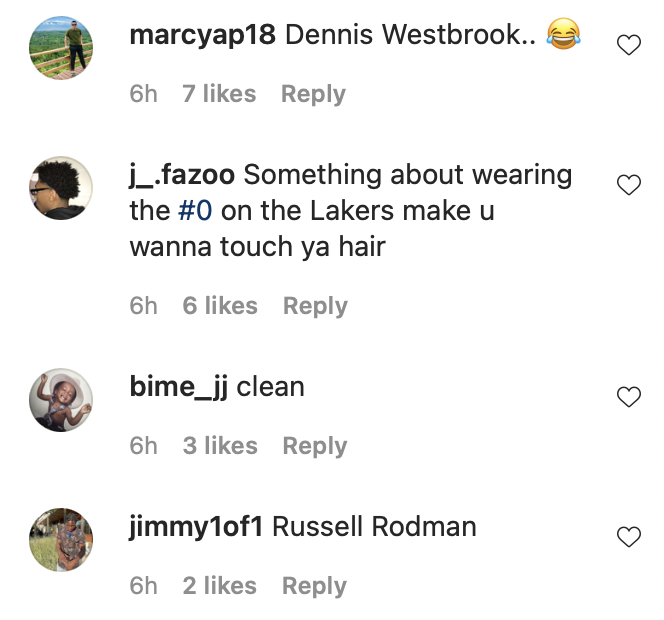Open marcyap18's profile picture
Image resolution: width=664 pixels, height=620 pixels.
click(62, 47)
